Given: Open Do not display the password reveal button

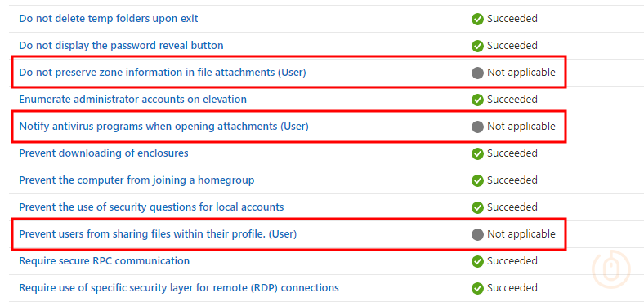Looking at the screenshot, I should 121,45.
